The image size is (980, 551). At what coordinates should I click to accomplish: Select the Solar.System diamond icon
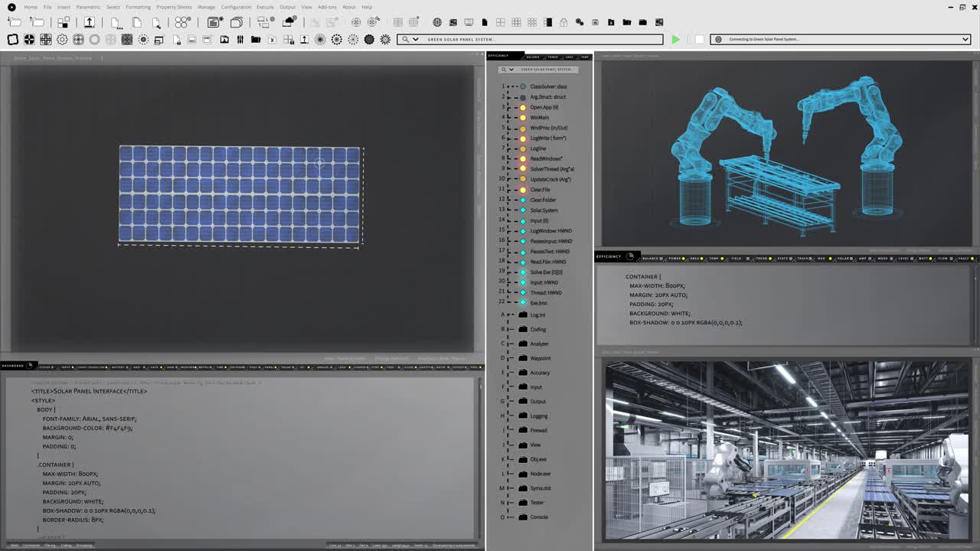[x=523, y=210]
